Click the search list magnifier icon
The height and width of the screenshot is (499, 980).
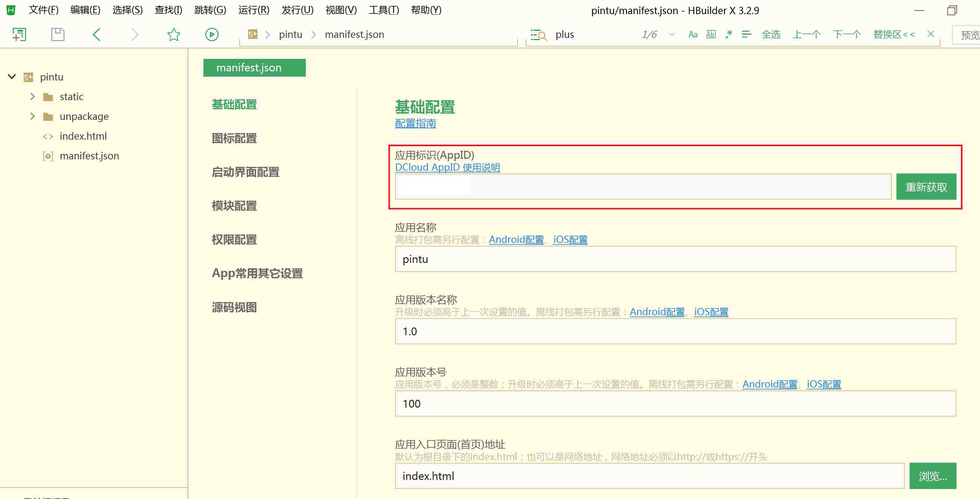click(538, 35)
